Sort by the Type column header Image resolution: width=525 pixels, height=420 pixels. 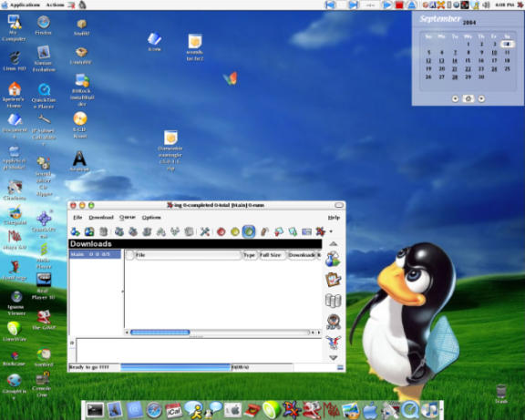(x=250, y=255)
